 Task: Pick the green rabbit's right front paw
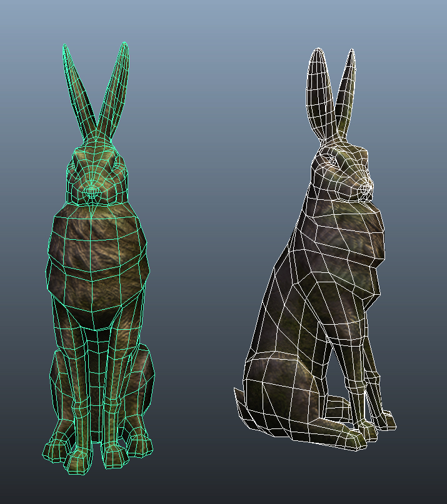pos(116,455)
